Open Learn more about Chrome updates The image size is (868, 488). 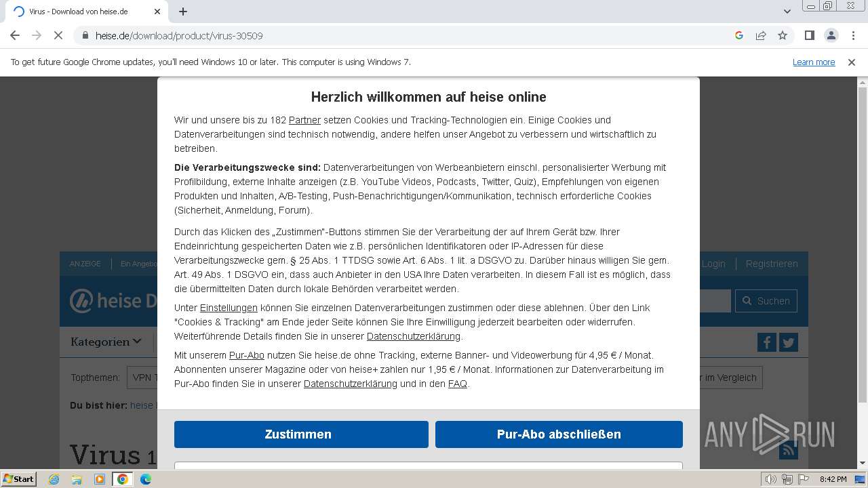[814, 62]
